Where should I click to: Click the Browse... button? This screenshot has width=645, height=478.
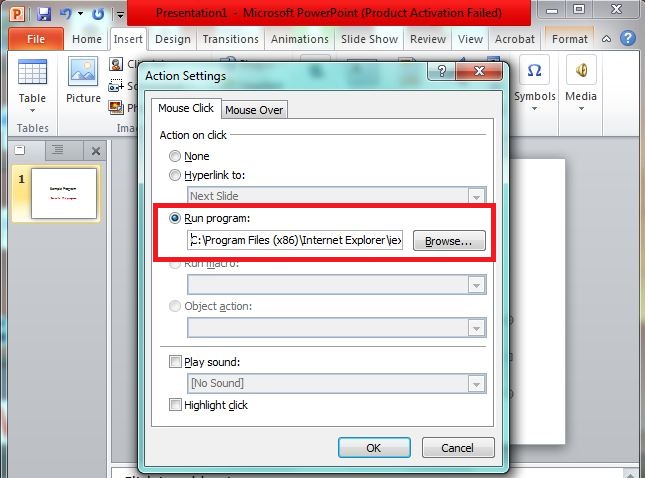(x=449, y=241)
